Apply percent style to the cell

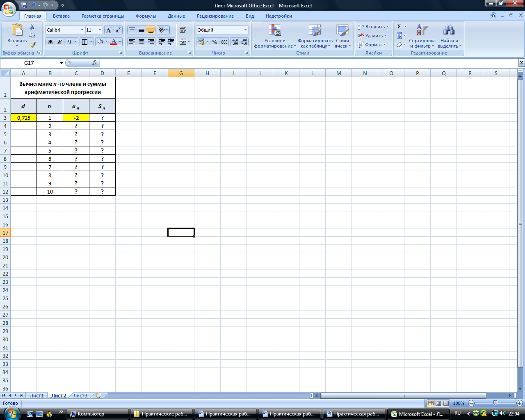point(215,42)
